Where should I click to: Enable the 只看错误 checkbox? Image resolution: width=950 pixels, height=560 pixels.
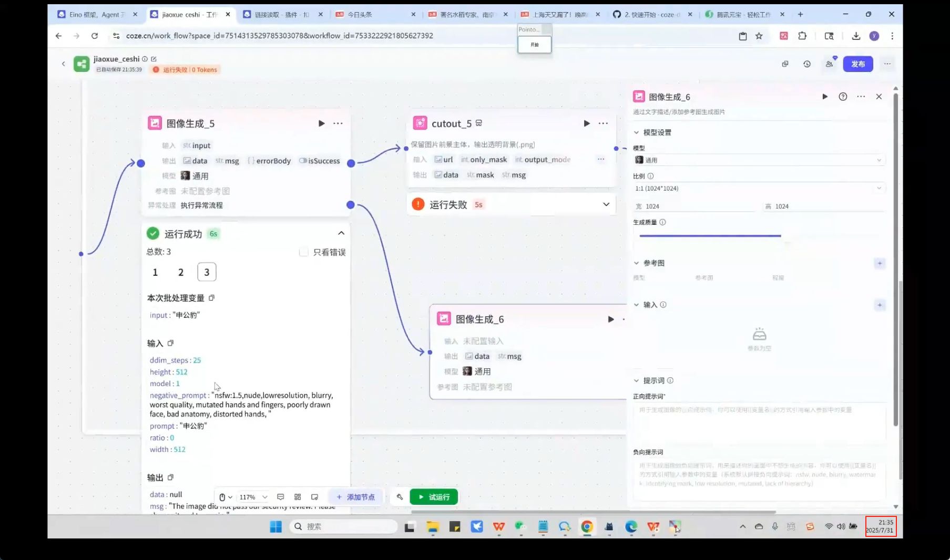[303, 252]
